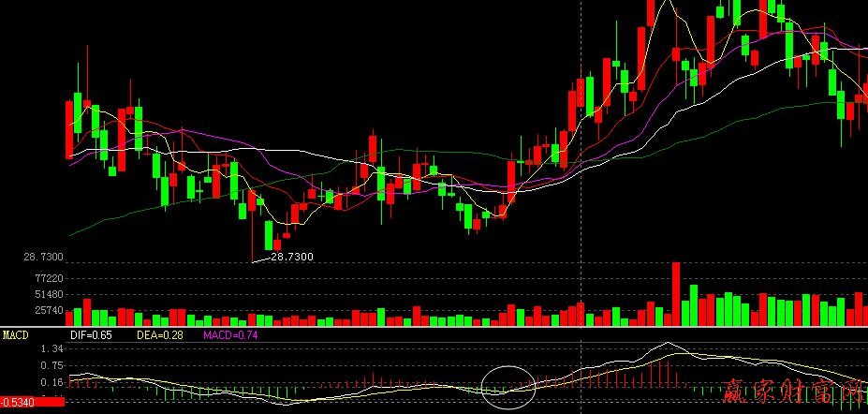Click the tallest red volume bar
Screen dimensions: 868x414
click(674, 293)
